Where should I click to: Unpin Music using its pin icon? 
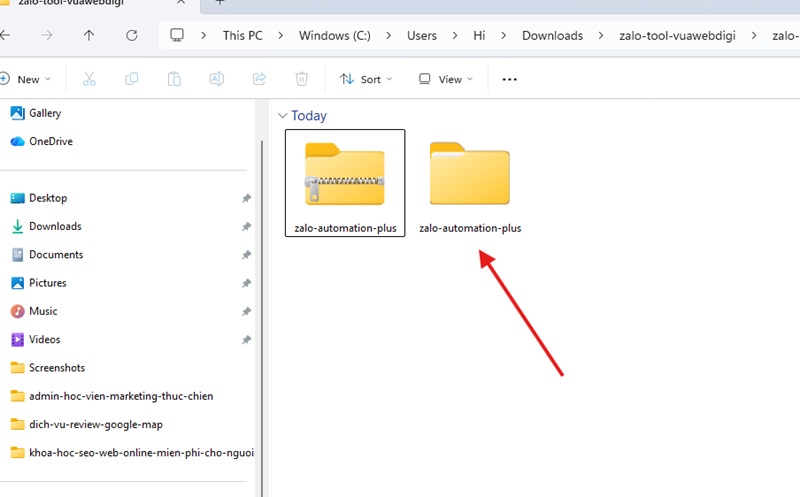click(246, 311)
